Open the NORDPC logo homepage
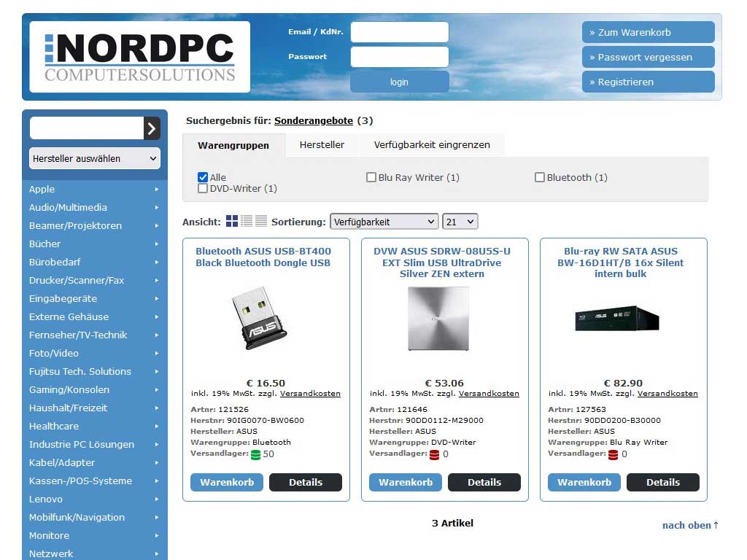This screenshot has width=747, height=560. pos(139,57)
